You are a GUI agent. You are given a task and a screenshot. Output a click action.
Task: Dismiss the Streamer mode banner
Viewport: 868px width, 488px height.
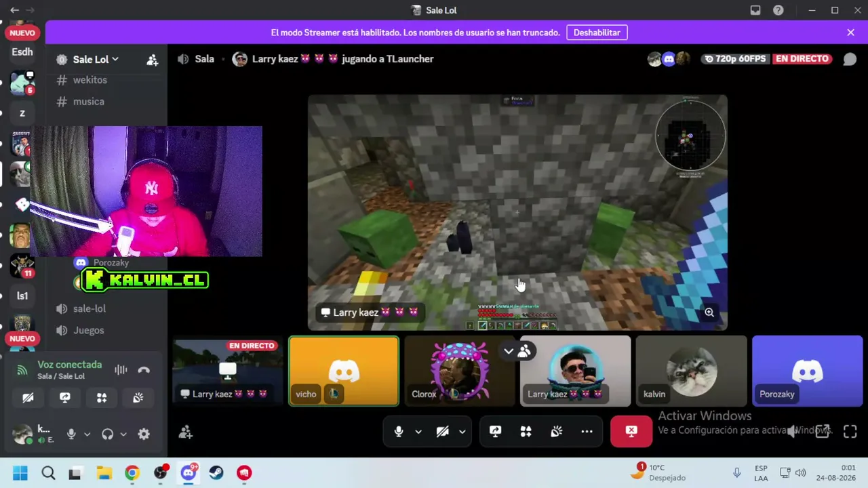point(850,33)
